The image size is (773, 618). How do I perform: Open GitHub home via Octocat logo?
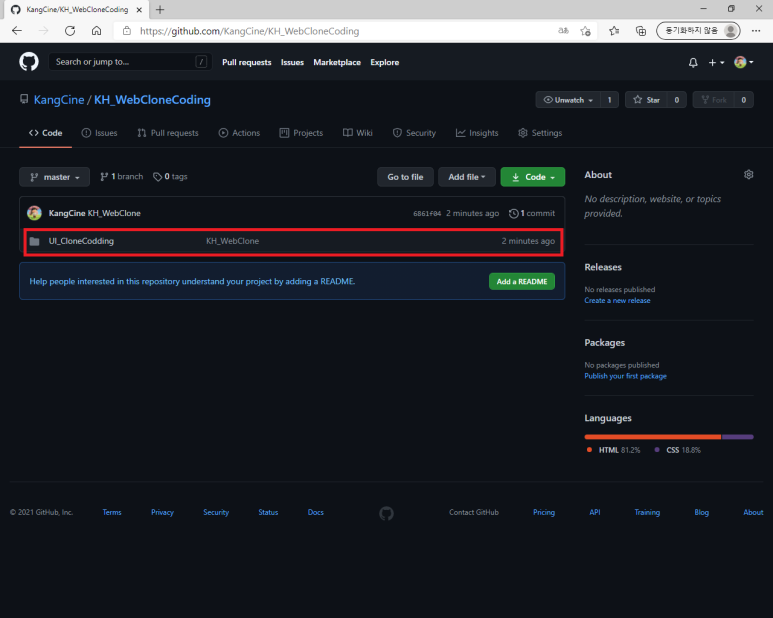click(x=29, y=62)
